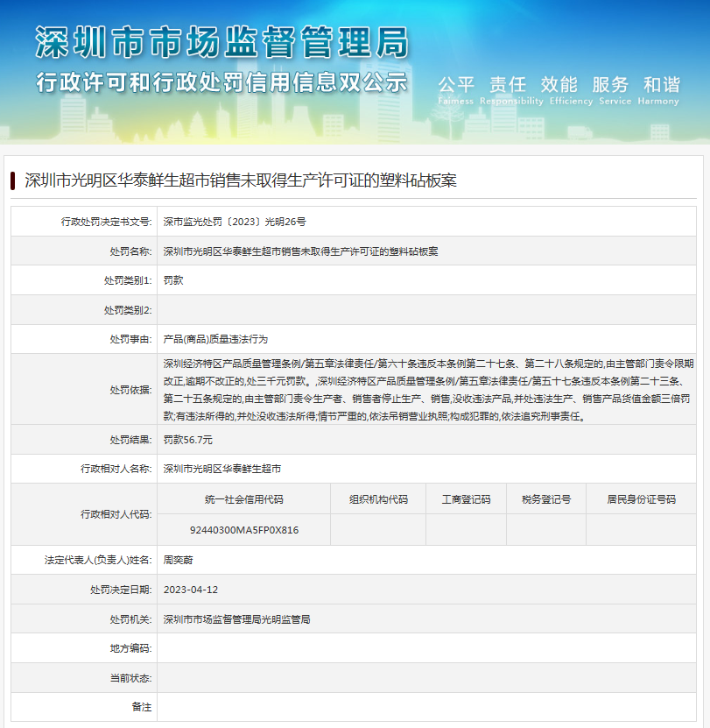Click the party name 深圳市光明区华泰鲜生超市
Screen dimensions: 710x728
tap(222, 469)
